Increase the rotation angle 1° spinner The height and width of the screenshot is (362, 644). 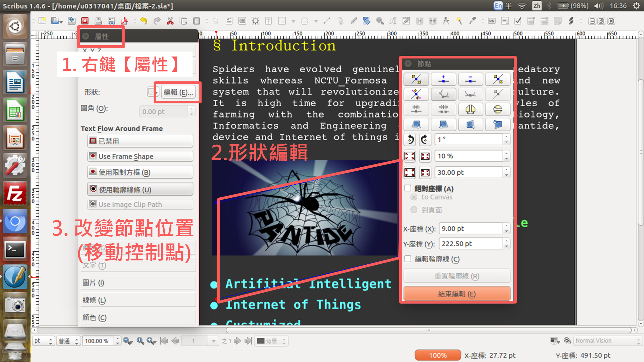click(507, 137)
